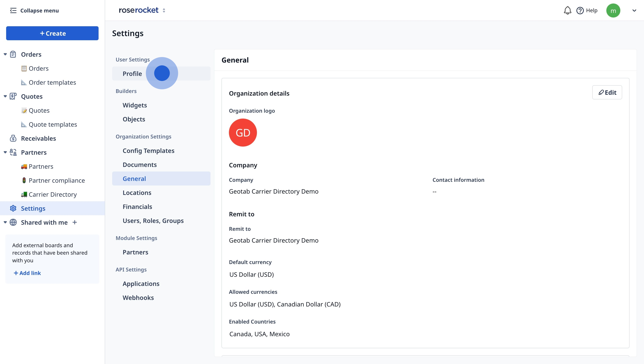This screenshot has width=644, height=364.
Task: Collapse the Quotes section arrow
Action: (5, 96)
